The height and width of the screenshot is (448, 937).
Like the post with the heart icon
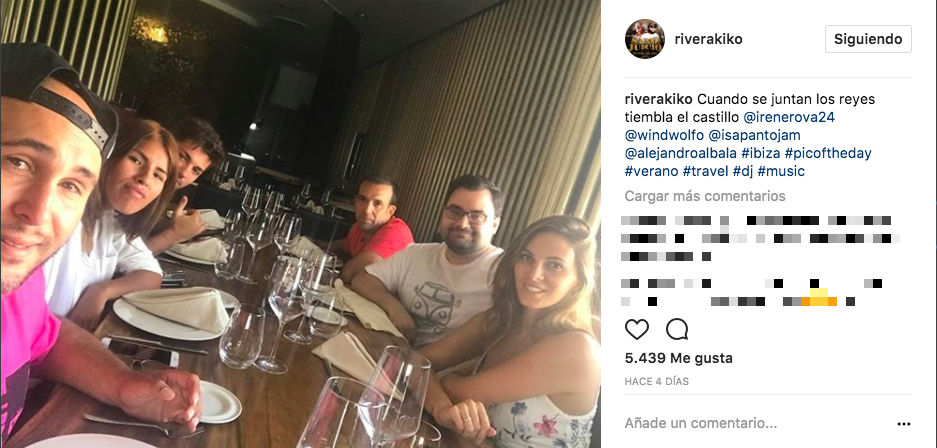pos(636,329)
